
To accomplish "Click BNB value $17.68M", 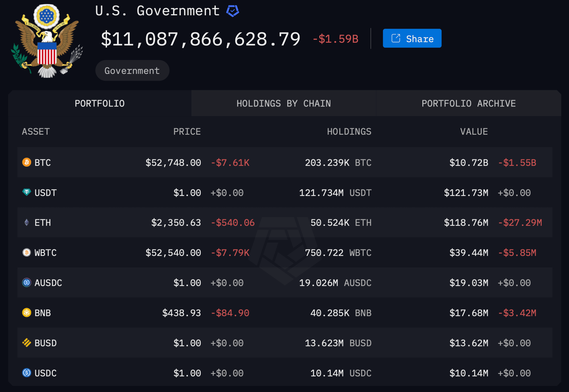I will tap(469, 313).
